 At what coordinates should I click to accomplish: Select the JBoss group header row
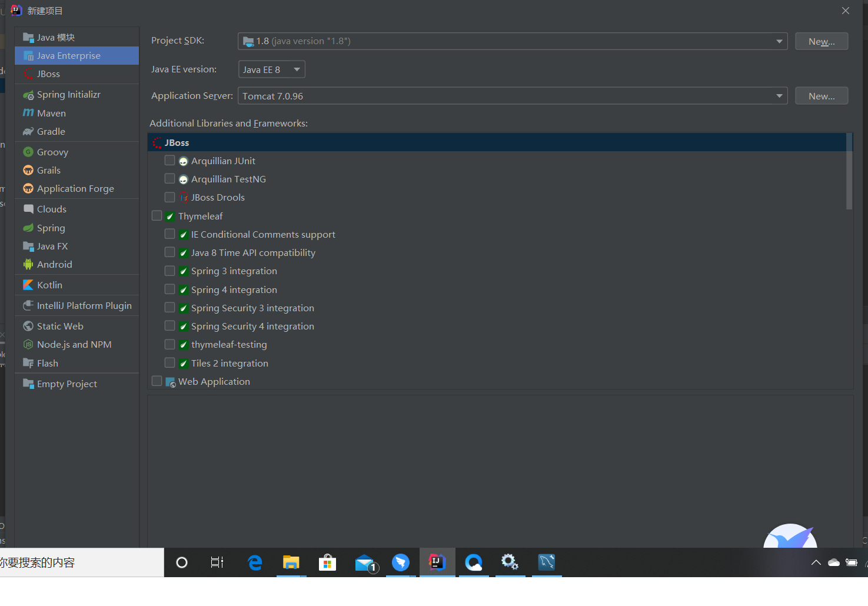[x=497, y=142]
